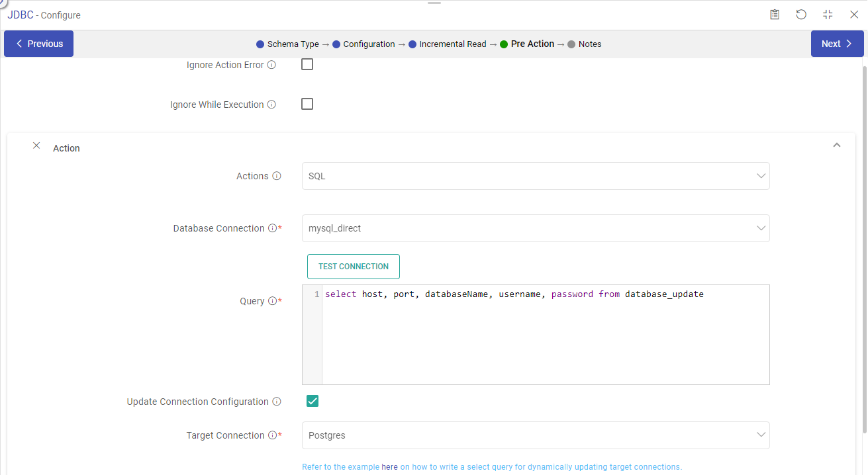Click the info icon beside Database Connection
Screen dimensions: 868x475
point(273,228)
